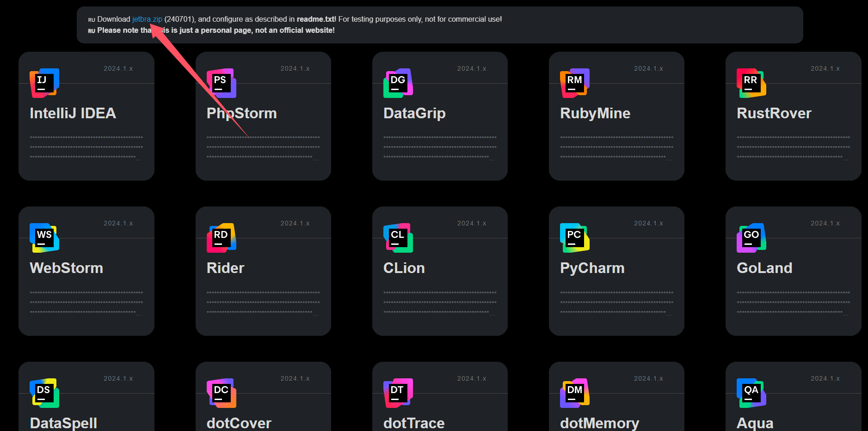Screen dimensions: 868x431
Task: Click the RustRover RR logo icon
Action: click(751, 83)
